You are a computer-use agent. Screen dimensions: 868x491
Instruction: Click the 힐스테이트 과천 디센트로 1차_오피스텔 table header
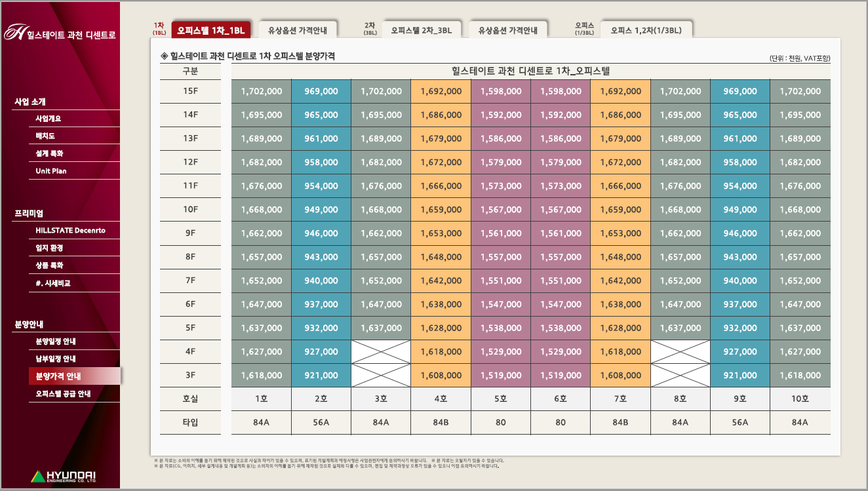pyautogui.click(x=531, y=71)
